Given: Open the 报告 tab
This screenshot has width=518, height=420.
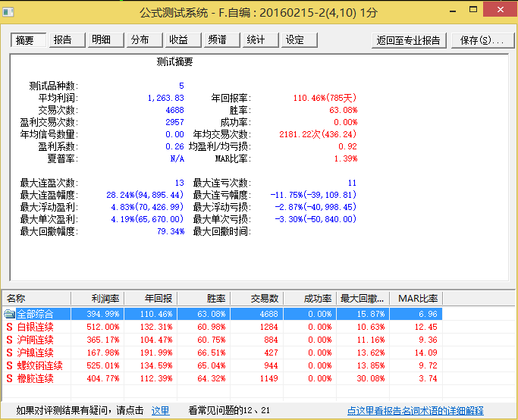Looking at the screenshot, I should tap(67, 40).
